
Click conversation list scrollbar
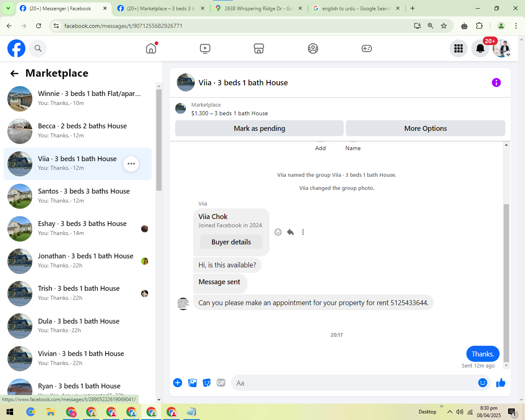point(159,139)
